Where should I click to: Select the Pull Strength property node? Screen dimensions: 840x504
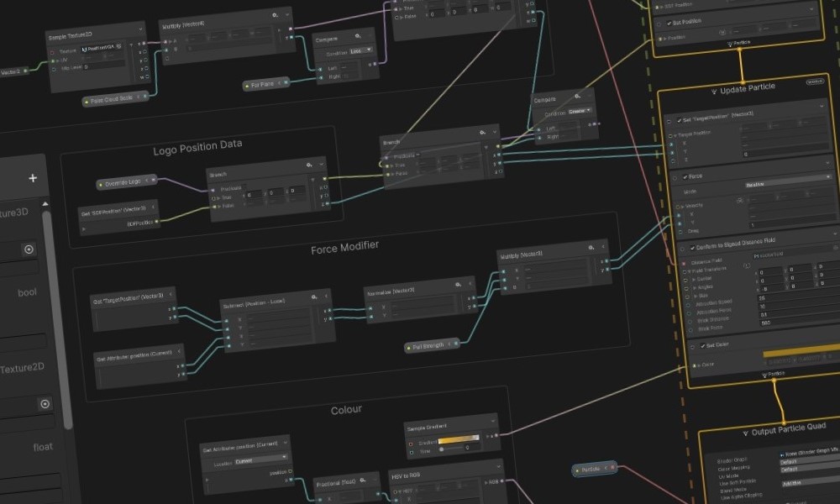click(433, 346)
